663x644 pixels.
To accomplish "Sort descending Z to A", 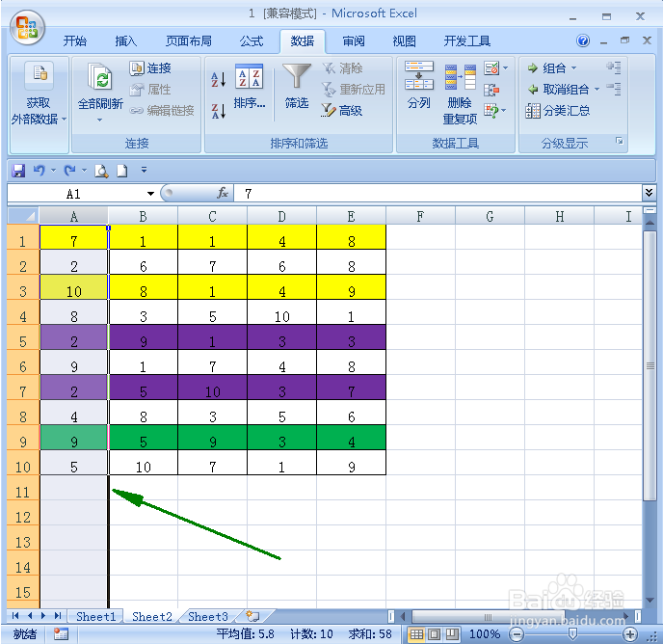I will tap(218, 111).
